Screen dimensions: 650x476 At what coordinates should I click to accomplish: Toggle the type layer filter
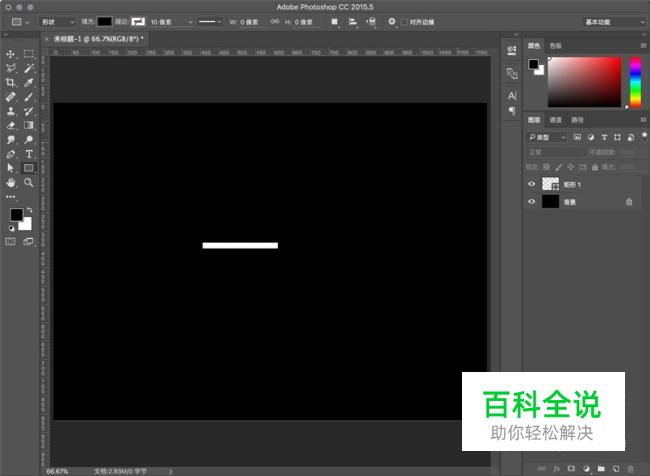(x=604, y=137)
